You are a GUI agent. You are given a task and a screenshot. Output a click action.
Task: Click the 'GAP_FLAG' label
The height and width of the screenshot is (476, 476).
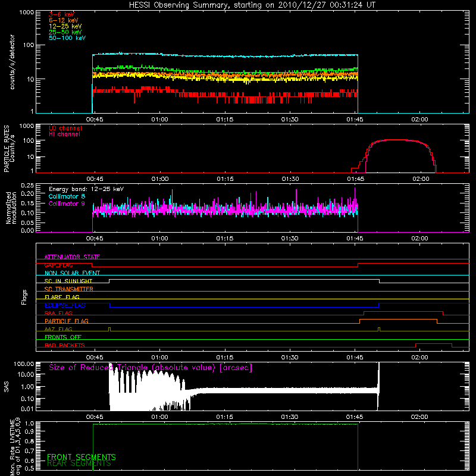click(58, 265)
